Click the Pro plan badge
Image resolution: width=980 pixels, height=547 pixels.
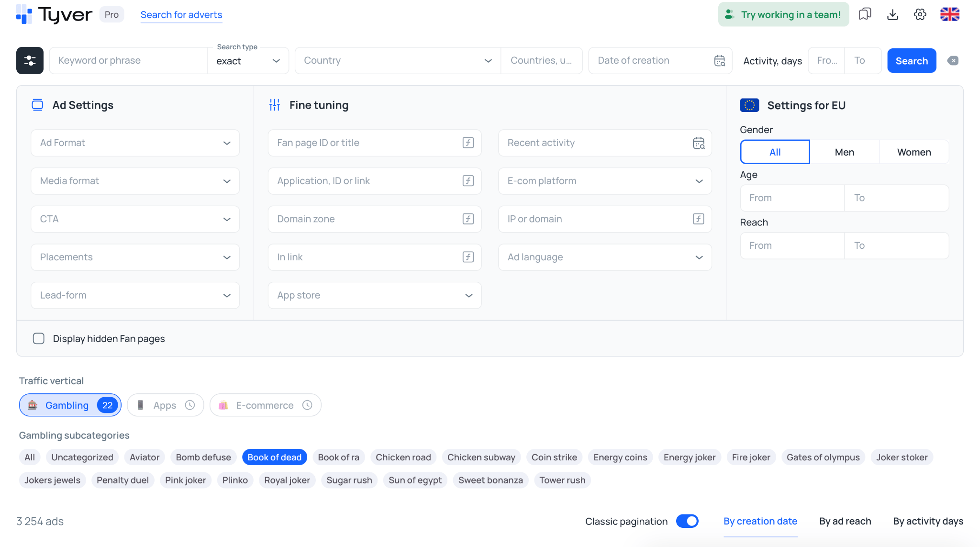111,14
